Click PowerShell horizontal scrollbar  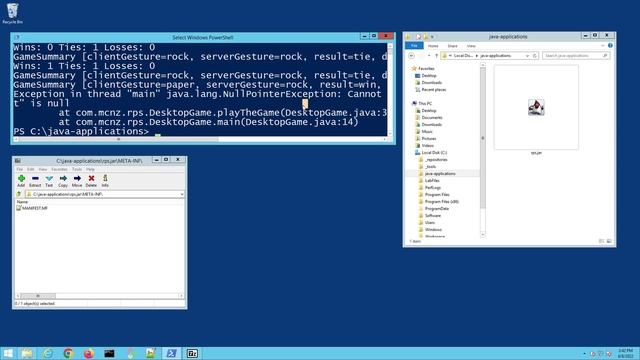click(118, 139)
